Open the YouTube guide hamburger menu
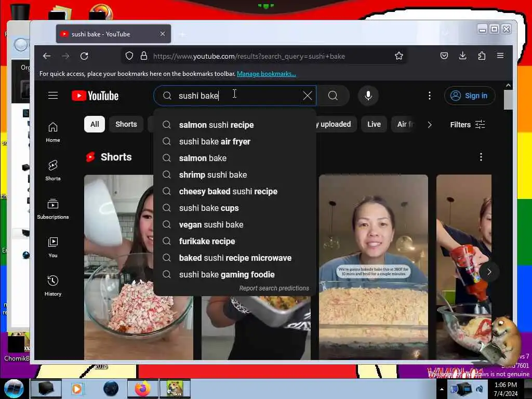The width and height of the screenshot is (532, 399). pyautogui.click(x=53, y=96)
